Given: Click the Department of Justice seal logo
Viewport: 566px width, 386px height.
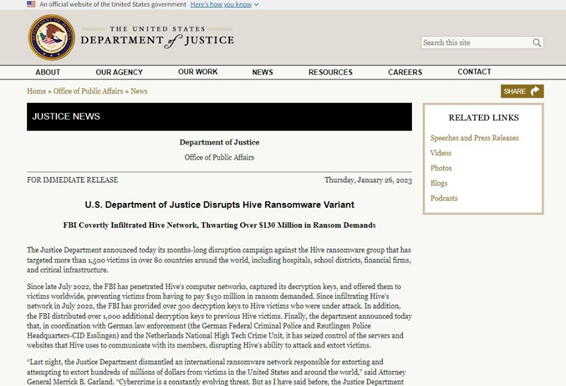Looking at the screenshot, I should 52,37.
